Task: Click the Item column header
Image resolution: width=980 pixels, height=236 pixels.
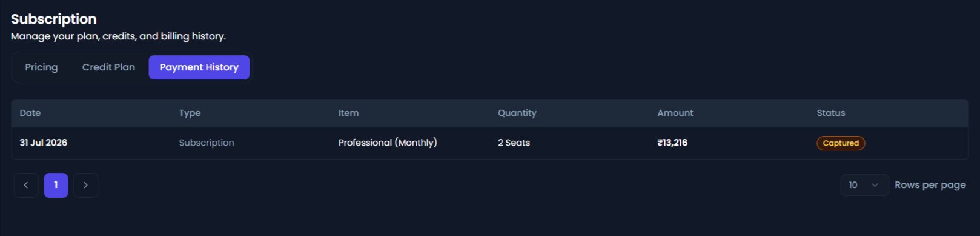Action: pos(348,113)
